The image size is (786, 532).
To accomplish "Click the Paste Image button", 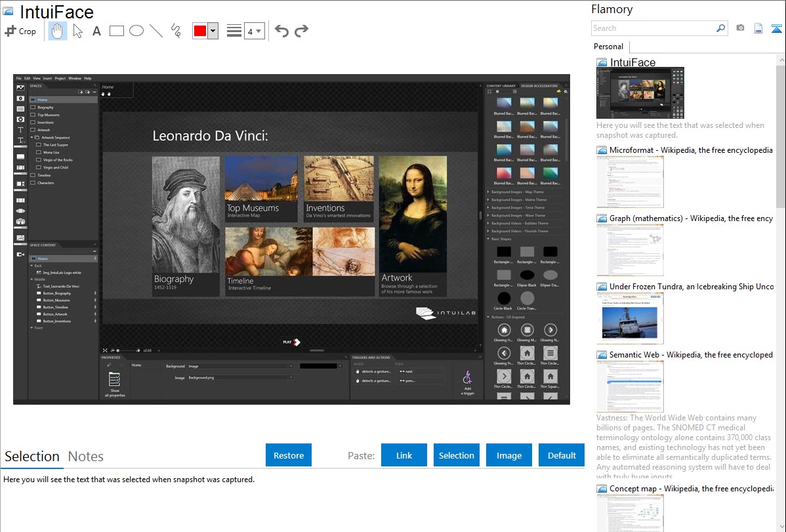I will click(508, 455).
